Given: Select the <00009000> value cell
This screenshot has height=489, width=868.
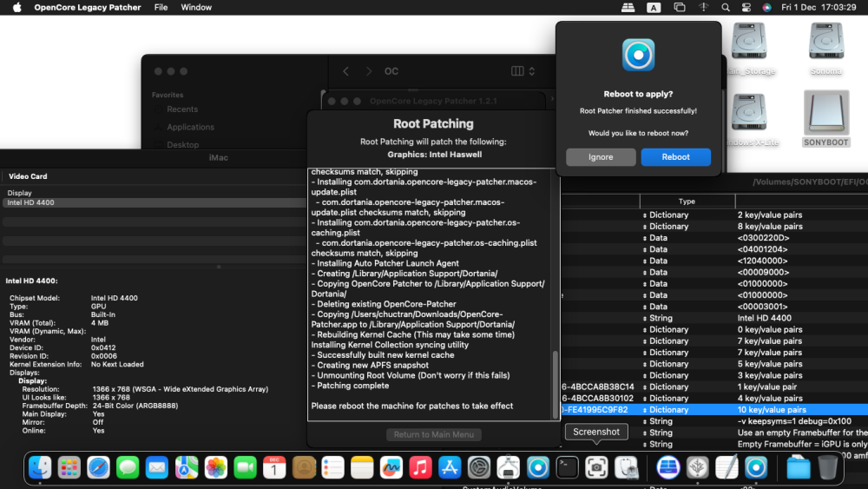Looking at the screenshot, I should tap(763, 273).
